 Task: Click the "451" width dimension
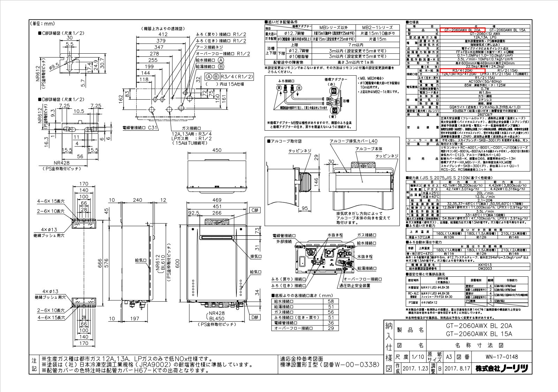point(217,207)
